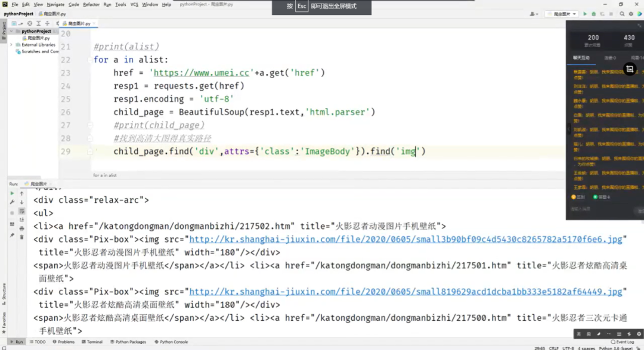Click line number 25 in gutter

point(66,99)
